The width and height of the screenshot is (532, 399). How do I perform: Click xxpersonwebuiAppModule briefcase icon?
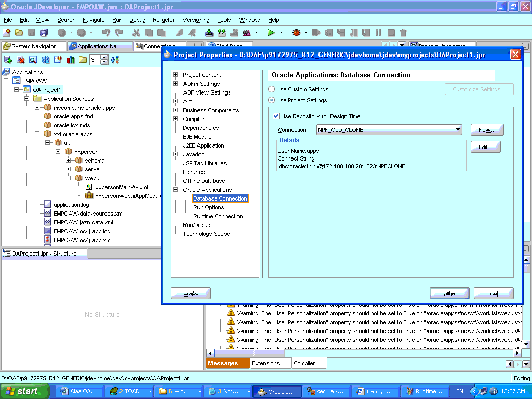click(89, 195)
